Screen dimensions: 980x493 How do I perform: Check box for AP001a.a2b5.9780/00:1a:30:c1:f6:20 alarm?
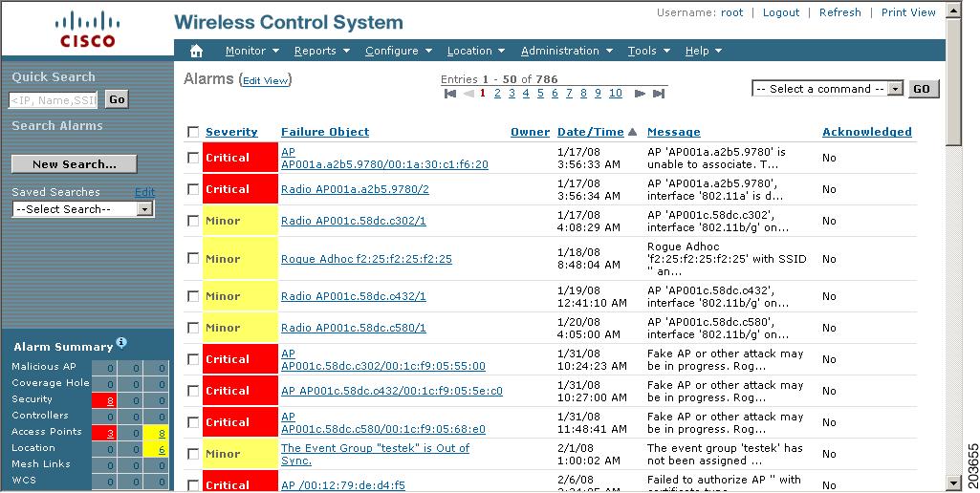[x=193, y=158]
